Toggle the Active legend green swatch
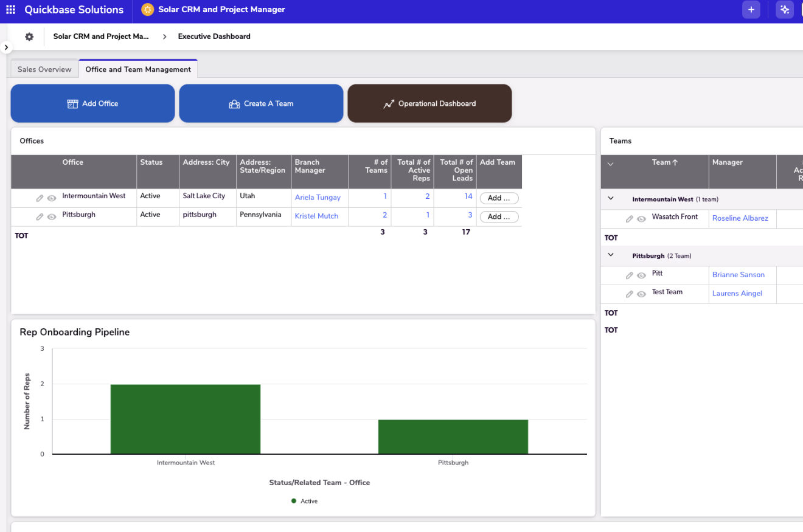The image size is (803, 532). [x=294, y=501]
